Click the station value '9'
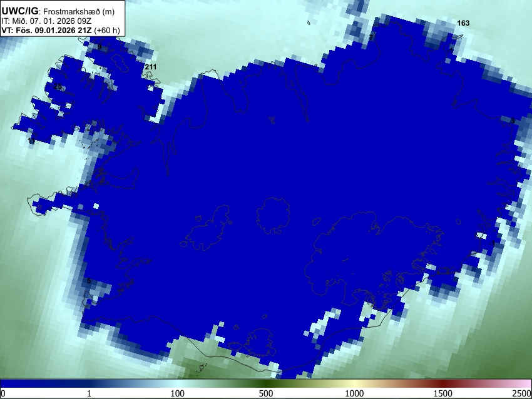532x399 pixels. (x=100, y=47)
